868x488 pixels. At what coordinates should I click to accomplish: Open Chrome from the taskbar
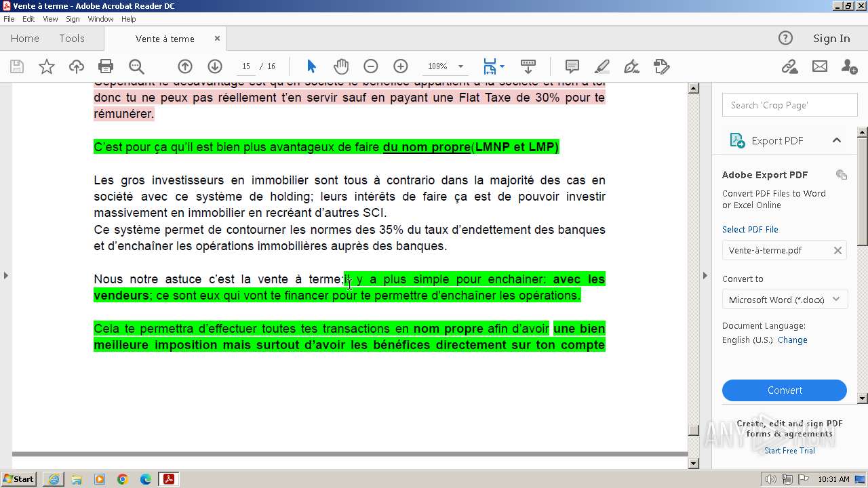(x=123, y=479)
